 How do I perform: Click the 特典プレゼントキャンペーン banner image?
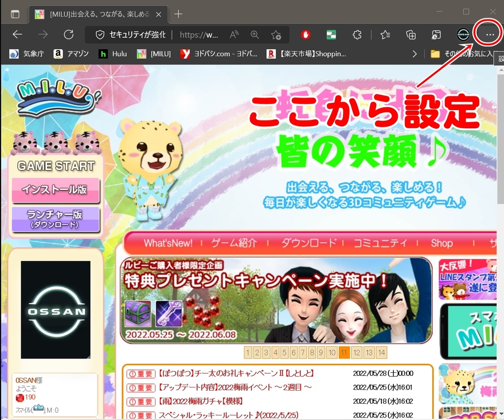(276, 300)
